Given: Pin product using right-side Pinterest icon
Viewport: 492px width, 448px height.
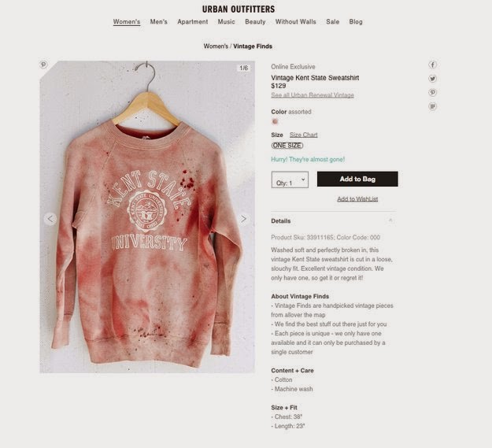Looking at the screenshot, I should (433, 92).
